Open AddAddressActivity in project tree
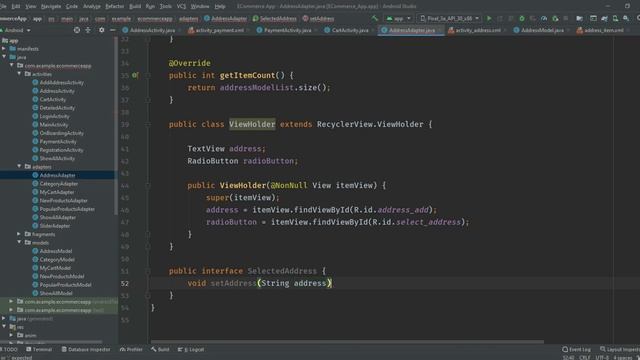 click(62, 82)
